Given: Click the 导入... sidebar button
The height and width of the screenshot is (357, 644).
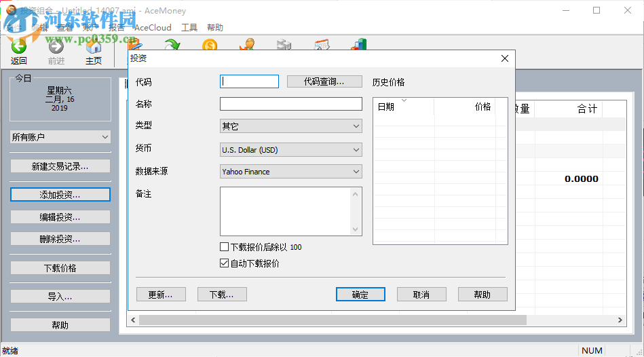Looking at the screenshot, I should [x=60, y=296].
